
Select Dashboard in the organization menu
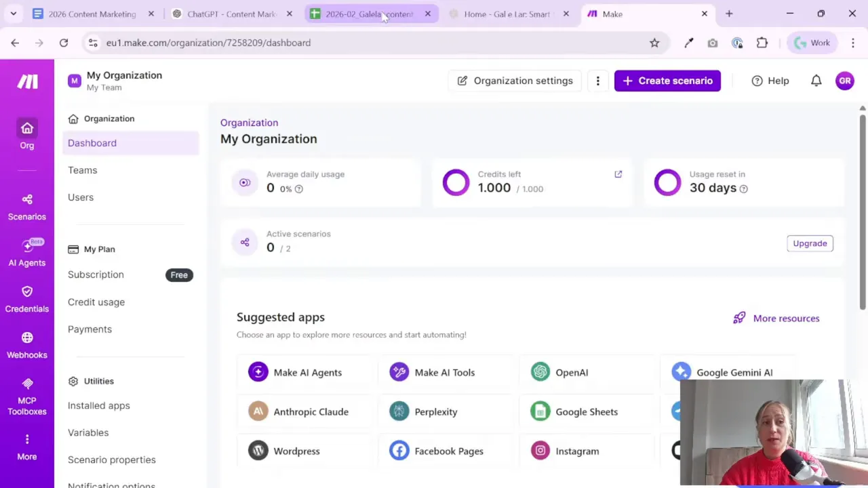coord(131,143)
